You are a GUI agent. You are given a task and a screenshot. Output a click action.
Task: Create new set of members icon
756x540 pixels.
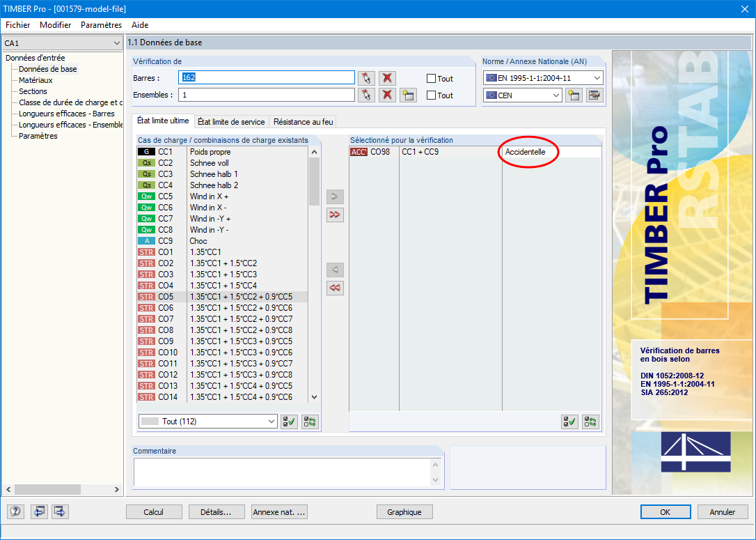[409, 95]
